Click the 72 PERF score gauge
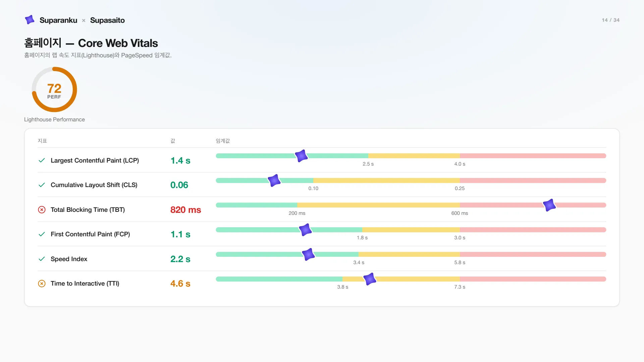Viewport: 644px width, 362px height. 54,89
